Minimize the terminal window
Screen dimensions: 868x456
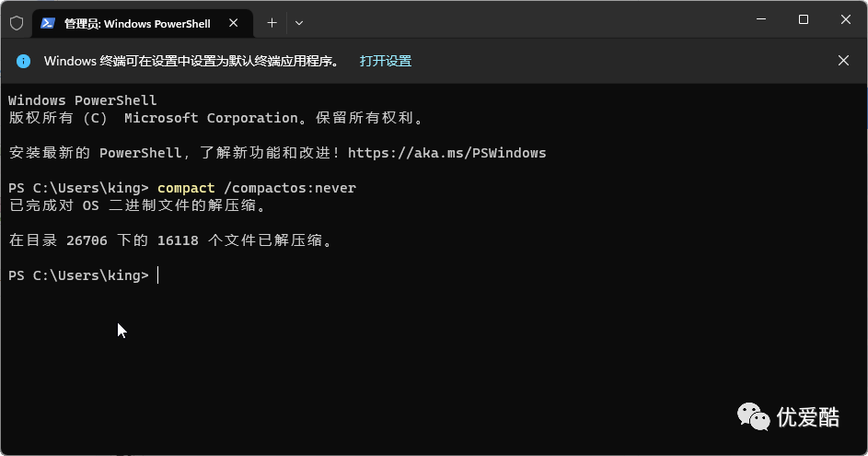click(761, 19)
